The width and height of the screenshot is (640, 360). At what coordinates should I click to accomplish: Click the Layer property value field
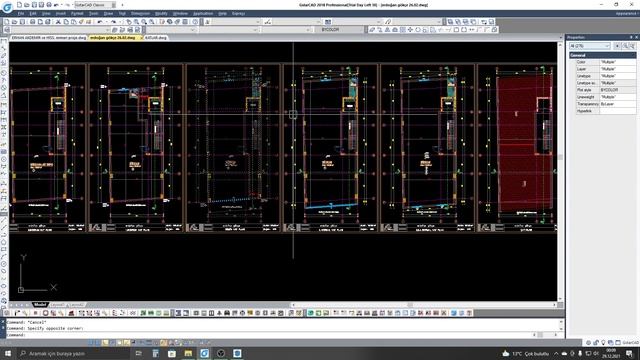tap(618, 69)
